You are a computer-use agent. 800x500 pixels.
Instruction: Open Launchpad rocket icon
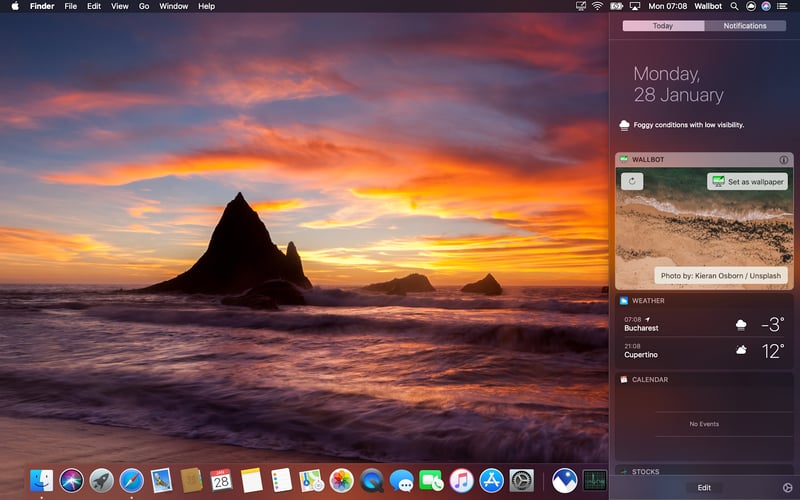(x=102, y=481)
